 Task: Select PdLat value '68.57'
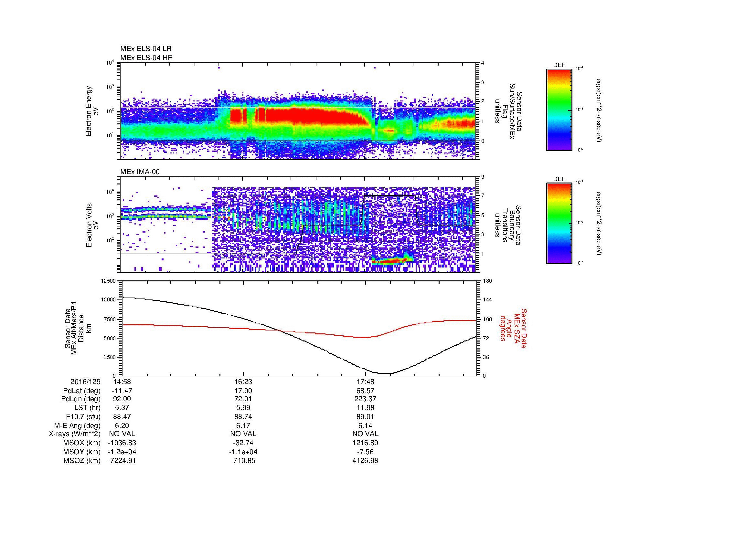click(x=365, y=391)
